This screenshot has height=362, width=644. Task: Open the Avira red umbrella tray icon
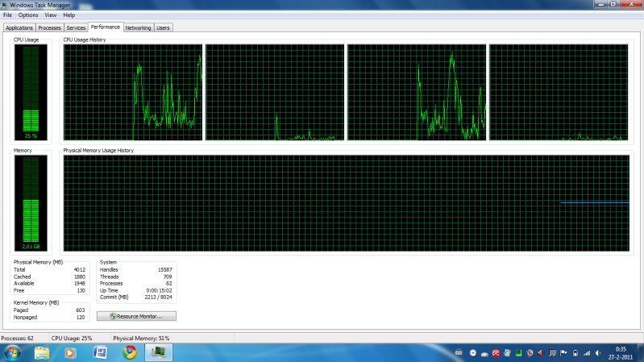496,353
